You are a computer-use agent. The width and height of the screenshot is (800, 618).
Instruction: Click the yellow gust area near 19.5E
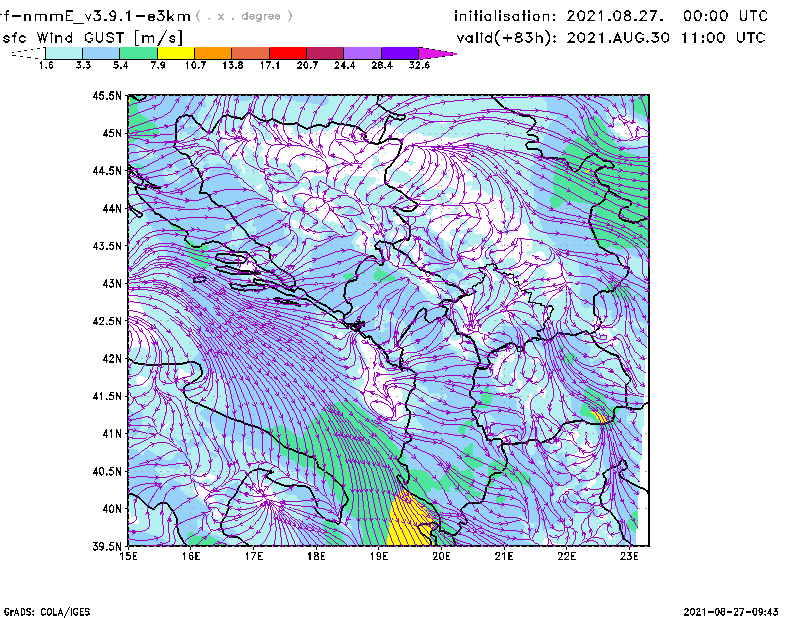click(x=409, y=521)
